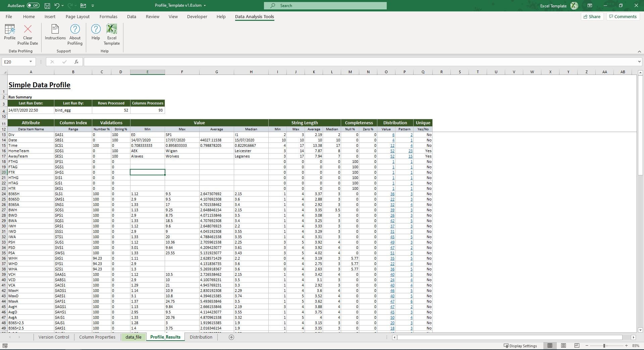
Task: Click the About Profiling icon
Action: coord(74,33)
